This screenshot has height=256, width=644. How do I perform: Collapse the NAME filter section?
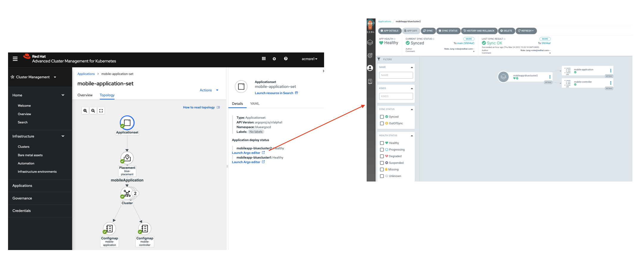click(x=412, y=67)
